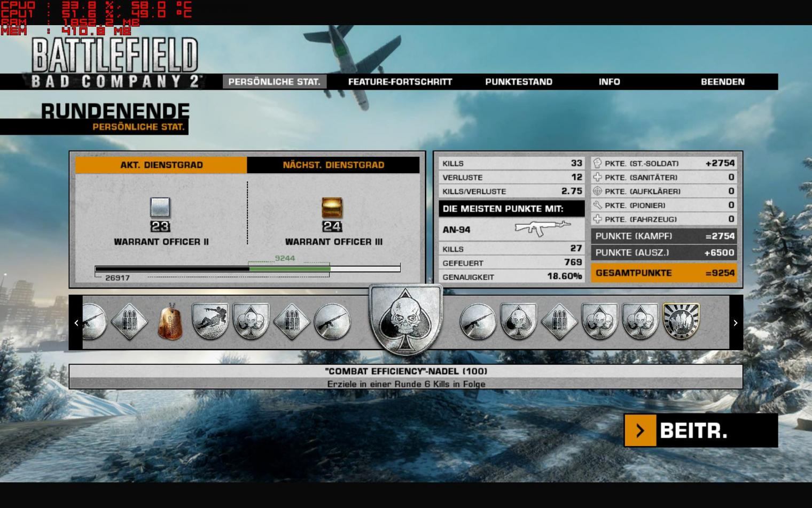Click the Warrant Officer III rank label

tap(334, 242)
